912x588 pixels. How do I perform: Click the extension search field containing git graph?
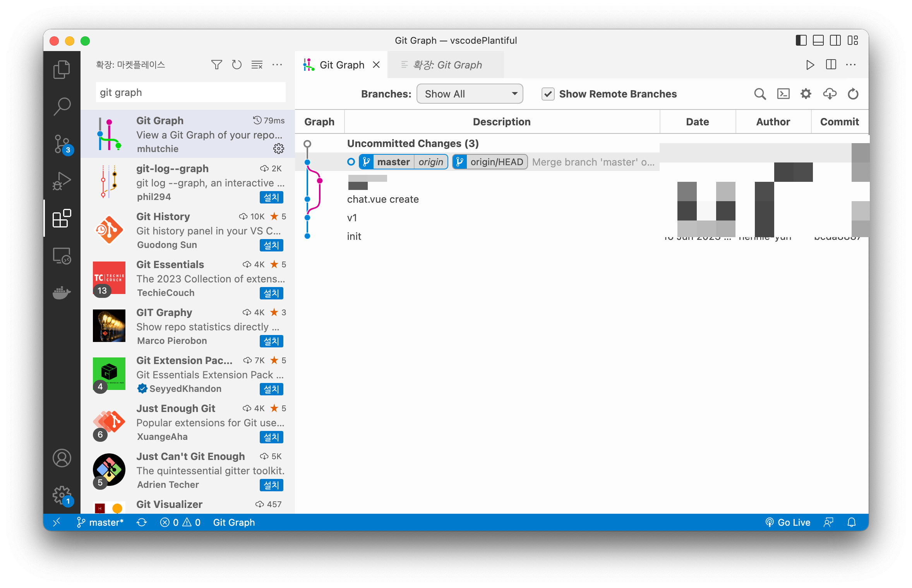coord(190,92)
